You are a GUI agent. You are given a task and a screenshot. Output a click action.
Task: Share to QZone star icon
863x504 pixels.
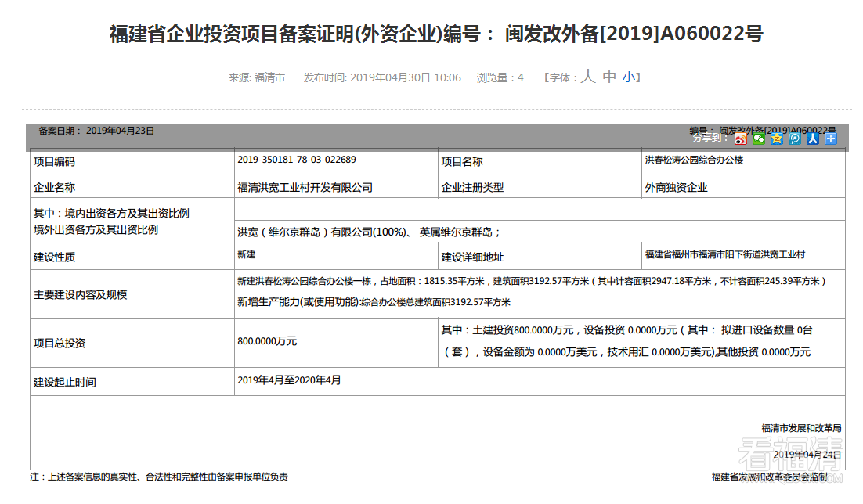coord(777,139)
